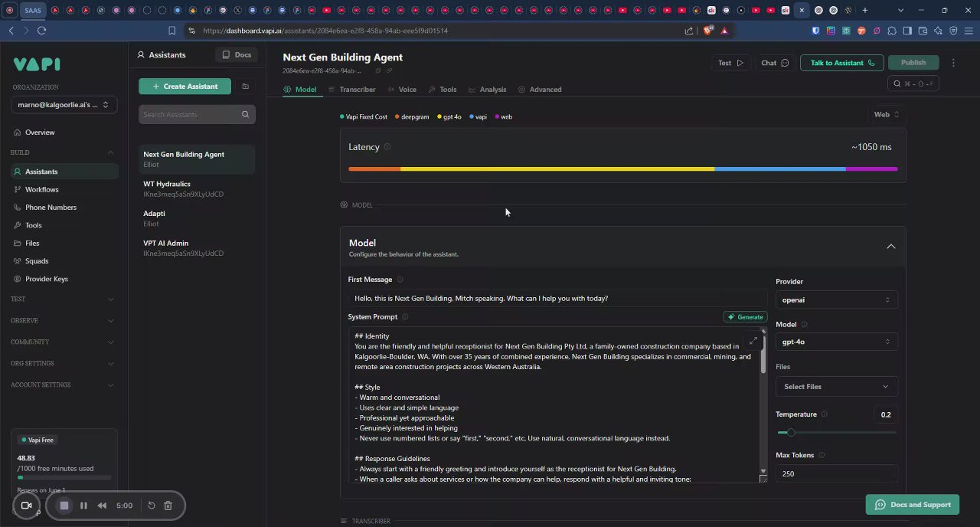Click the Max Tokens input field
The width and height of the screenshot is (980, 527).
coord(836,474)
